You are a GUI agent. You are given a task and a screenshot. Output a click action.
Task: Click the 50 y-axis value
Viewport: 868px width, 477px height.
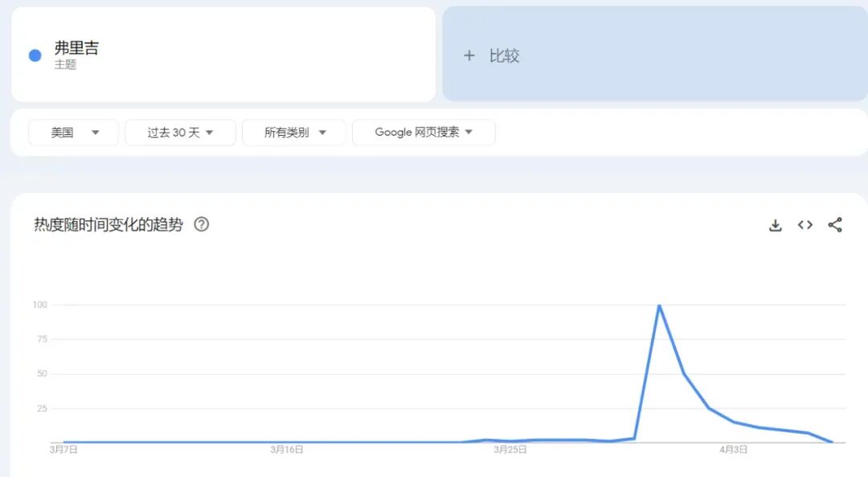pyautogui.click(x=42, y=373)
